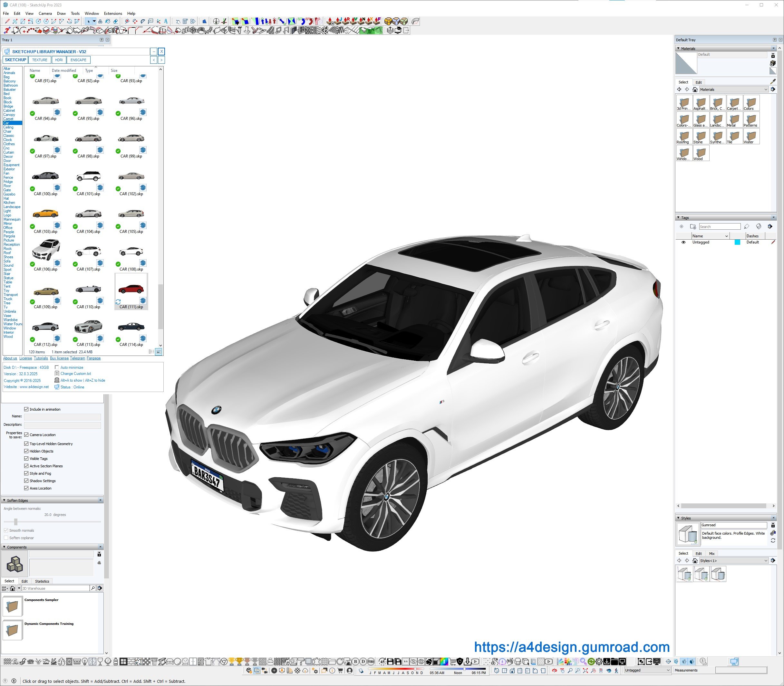Click the Create Material icon
Viewport: 784px width, 686px height.
coord(772,63)
